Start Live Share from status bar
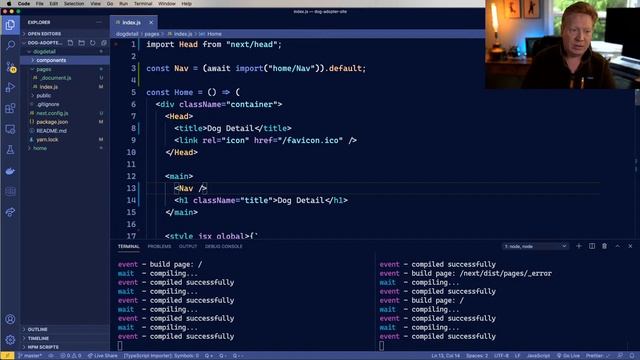The image size is (640, 360). click(x=102, y=356)
